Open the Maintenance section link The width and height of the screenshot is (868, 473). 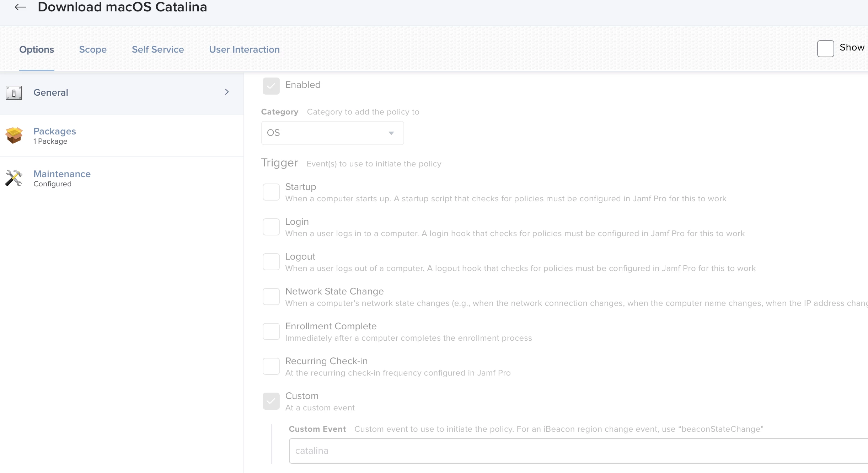point(62,174)
